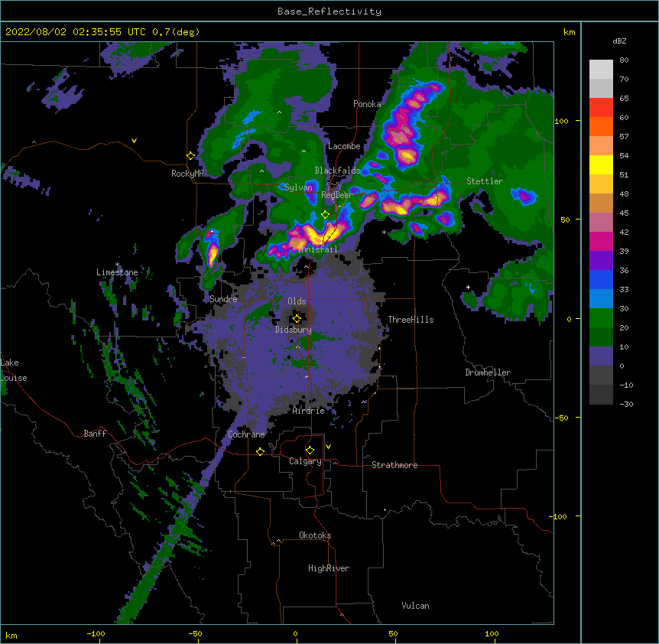Click the Ponoka city label
Image resolution: width=659 pixels, height=644 pixels.
click(x=367, y=104)
